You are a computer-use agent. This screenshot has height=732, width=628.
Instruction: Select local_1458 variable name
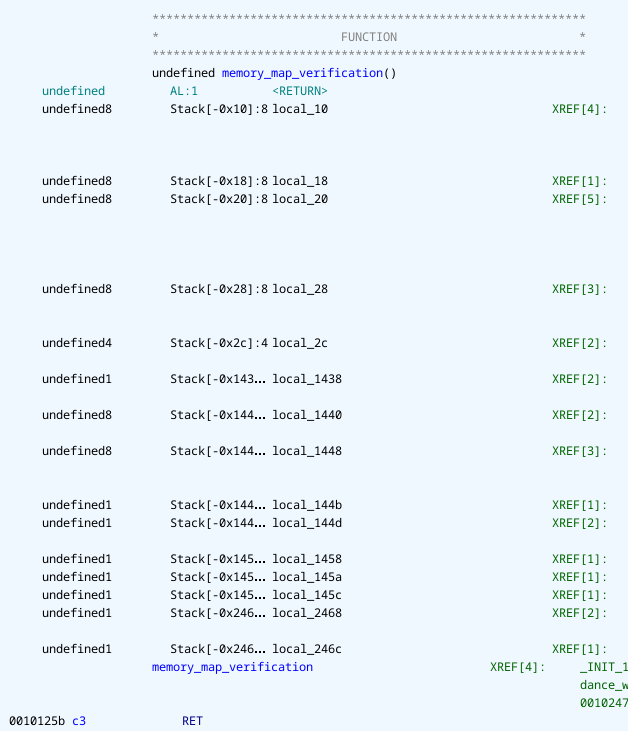pyautogui.click(x=307, y=559)
